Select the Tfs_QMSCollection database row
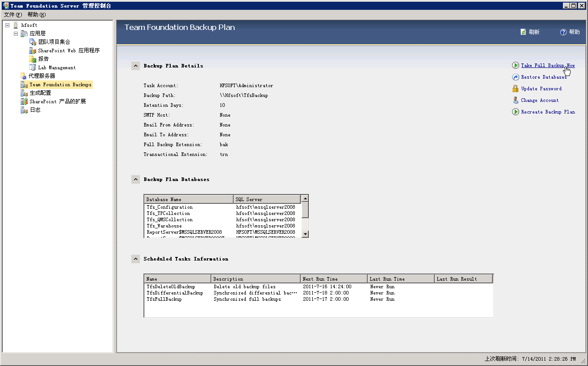The width and height of the screenshot is (588, 366). tap(222, 220)
